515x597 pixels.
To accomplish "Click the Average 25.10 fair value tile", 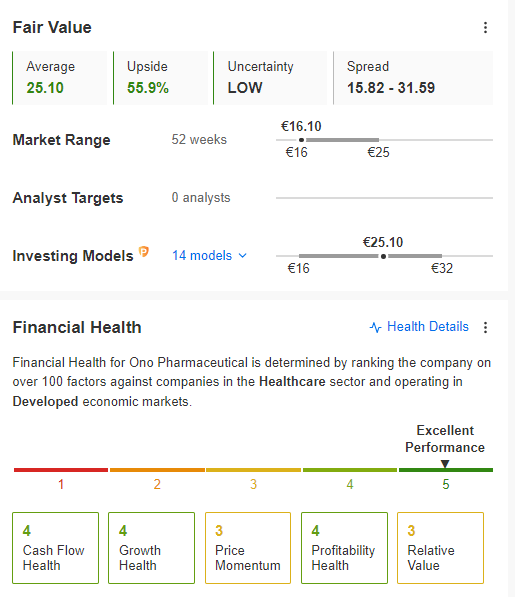I will click(x=59, y=78).
